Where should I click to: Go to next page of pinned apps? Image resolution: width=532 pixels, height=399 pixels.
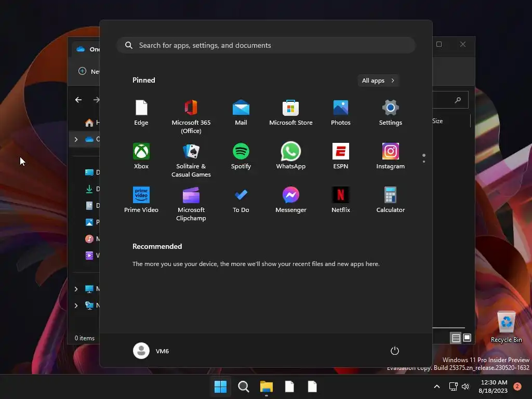[x=424, y=162]
